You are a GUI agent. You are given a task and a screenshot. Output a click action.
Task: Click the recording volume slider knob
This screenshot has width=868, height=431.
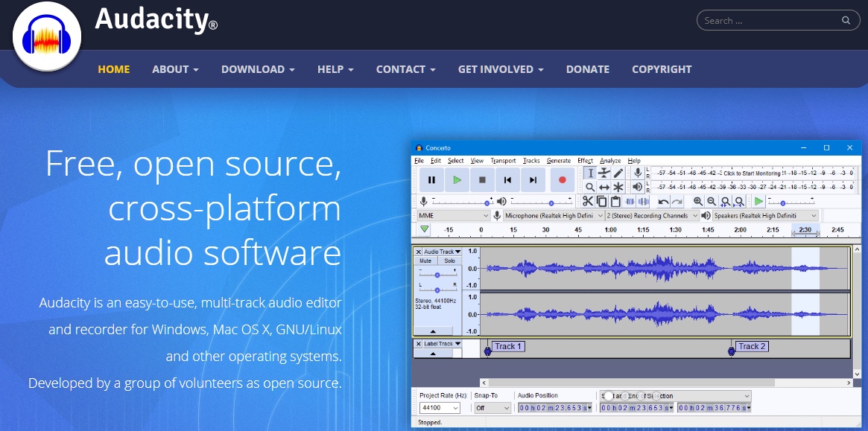coord(487,203)
